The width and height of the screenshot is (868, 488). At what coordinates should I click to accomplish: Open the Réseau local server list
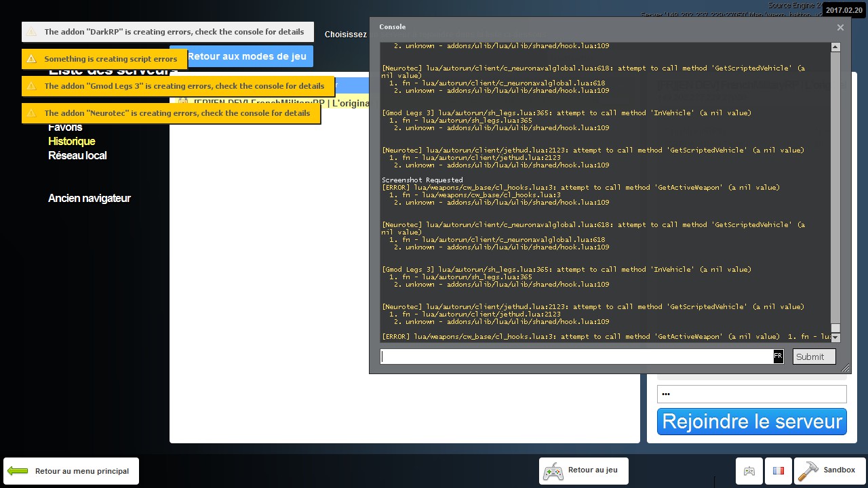77,156
